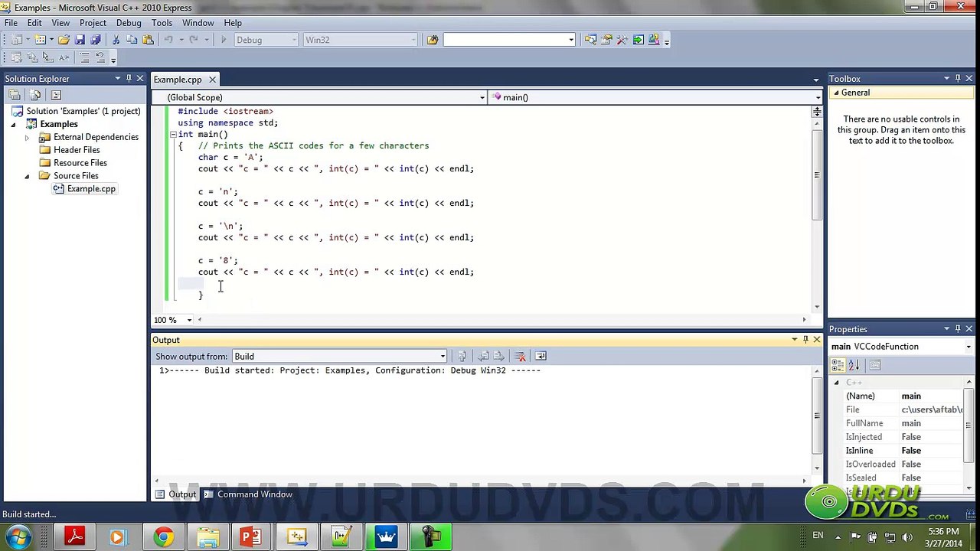Toggle auto-hide pin on Output panel

pyautogui.click(x=805, y=340)
